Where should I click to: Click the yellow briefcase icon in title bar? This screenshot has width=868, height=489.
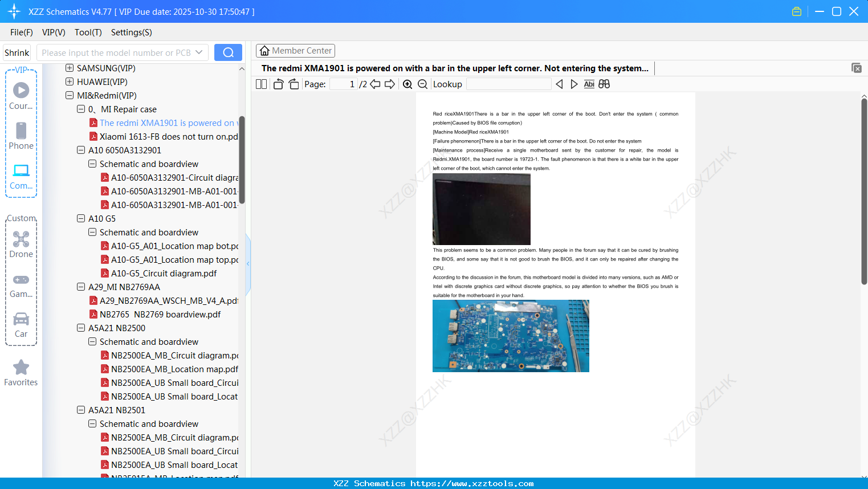pos(797,11)
